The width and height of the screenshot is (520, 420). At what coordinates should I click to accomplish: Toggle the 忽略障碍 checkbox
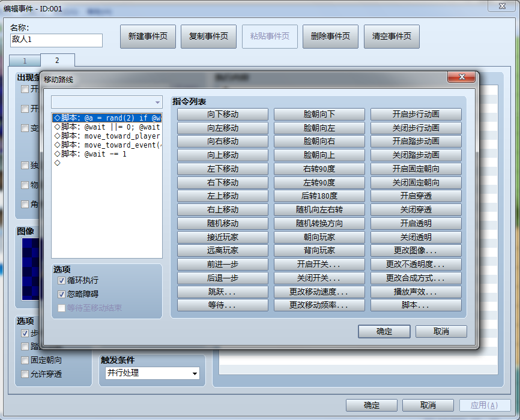click(61, 294)
